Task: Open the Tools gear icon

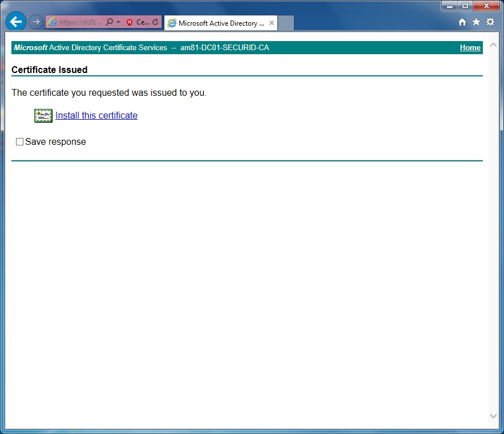Action: pyautogui.click(x=490, y=21)
